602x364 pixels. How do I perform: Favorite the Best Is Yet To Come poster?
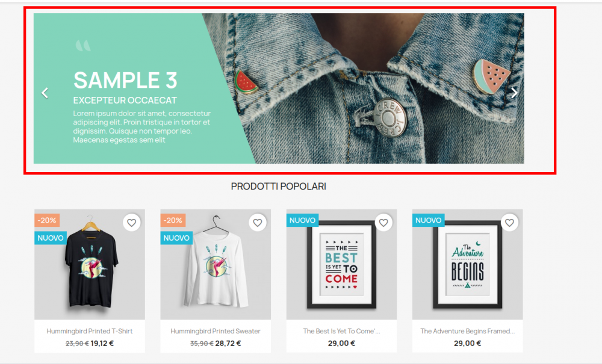click(x=383, y=223)
